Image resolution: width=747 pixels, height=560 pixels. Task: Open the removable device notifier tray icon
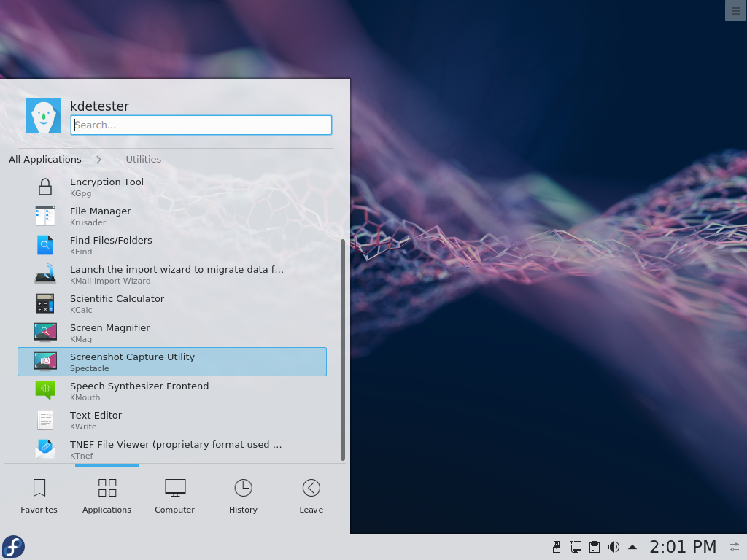pos(556,547)
